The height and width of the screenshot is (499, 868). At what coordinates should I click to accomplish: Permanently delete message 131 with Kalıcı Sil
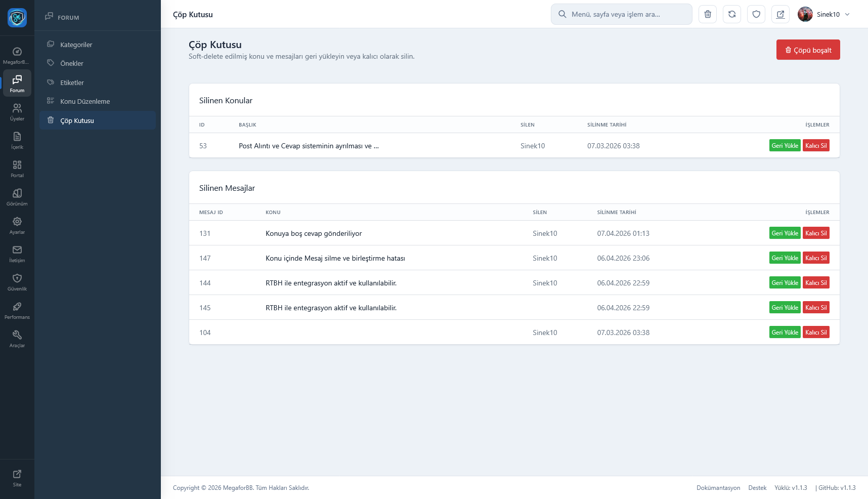click(x=816, y=233)
